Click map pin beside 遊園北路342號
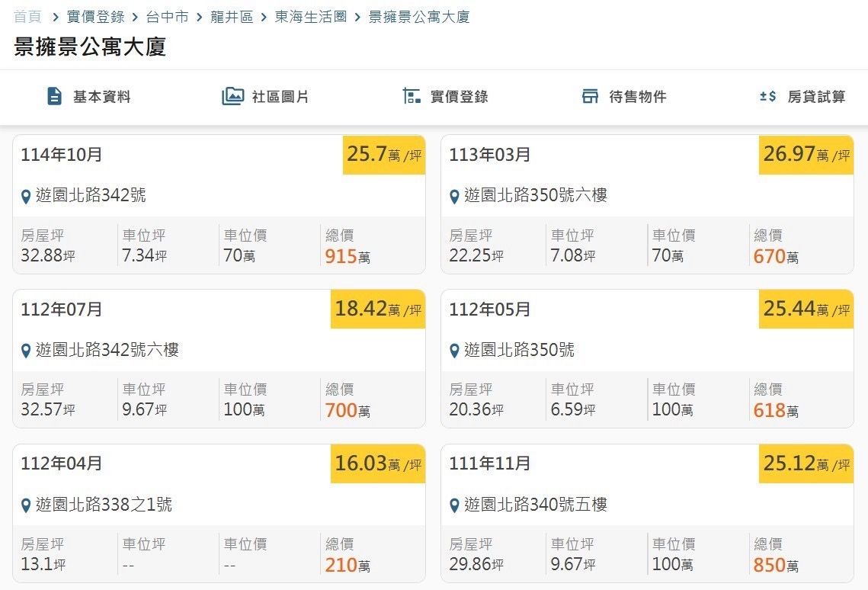This screenshot has width=868, height=590. [26, 197]
